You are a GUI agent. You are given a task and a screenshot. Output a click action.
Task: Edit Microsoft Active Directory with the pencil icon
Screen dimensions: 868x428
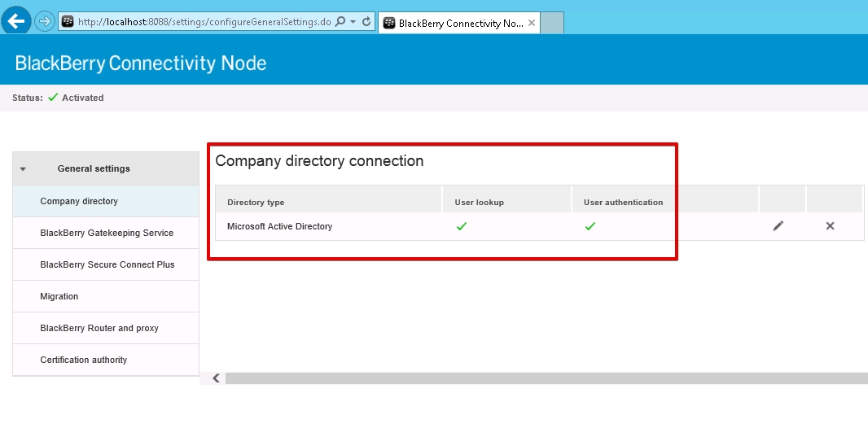click(778, 226)
